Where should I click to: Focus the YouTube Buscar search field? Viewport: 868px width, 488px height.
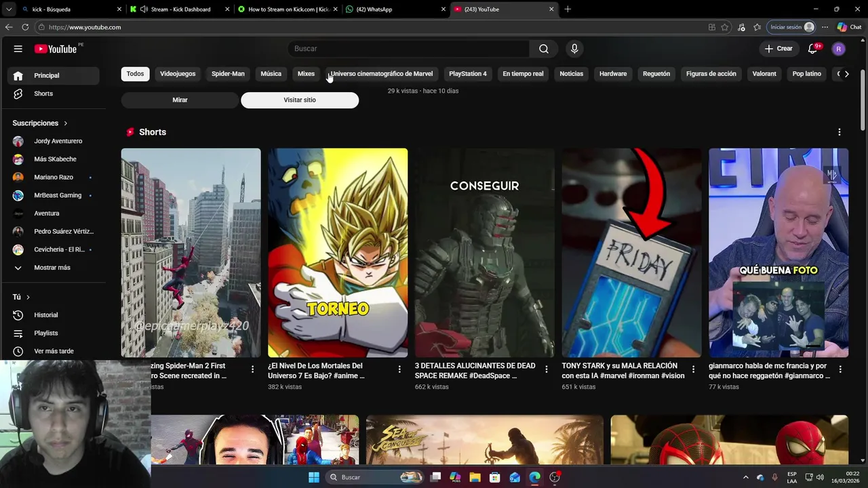coord(408,49)
